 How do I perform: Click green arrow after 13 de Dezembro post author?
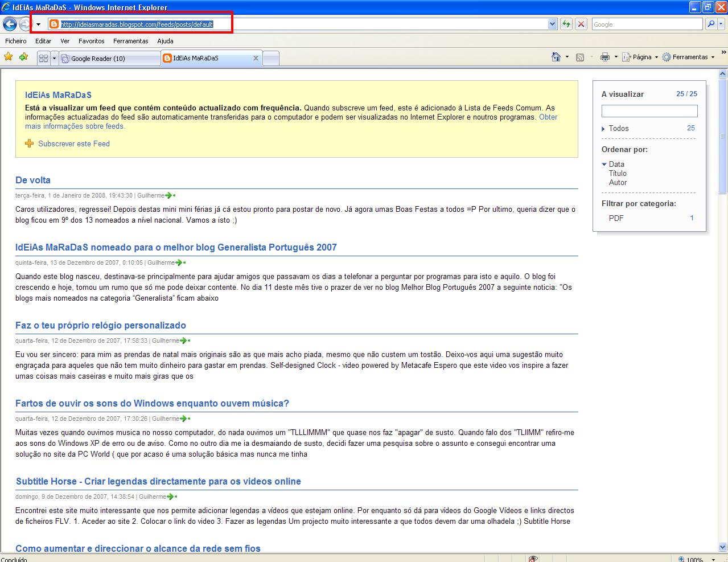(180, 262)
